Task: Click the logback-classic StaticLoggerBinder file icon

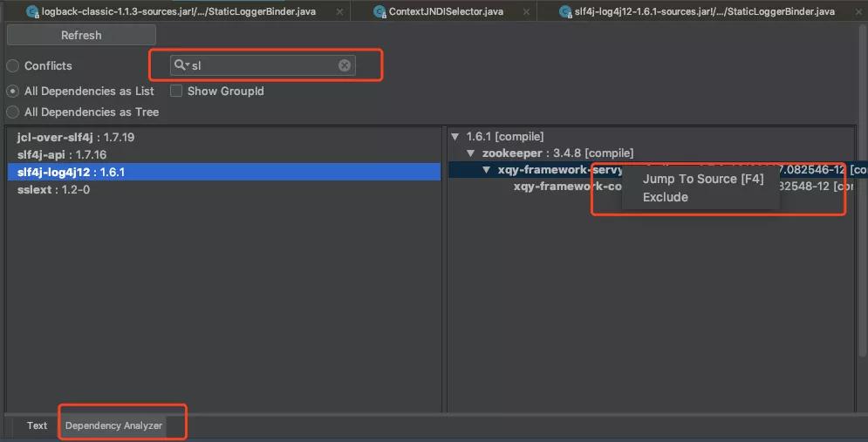Action: (x=32, y=11)
